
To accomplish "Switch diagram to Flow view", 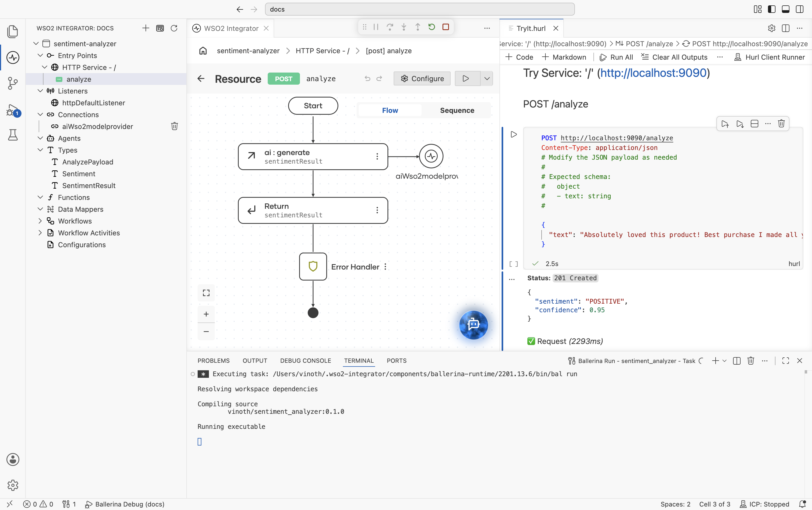I will (390, 110).
